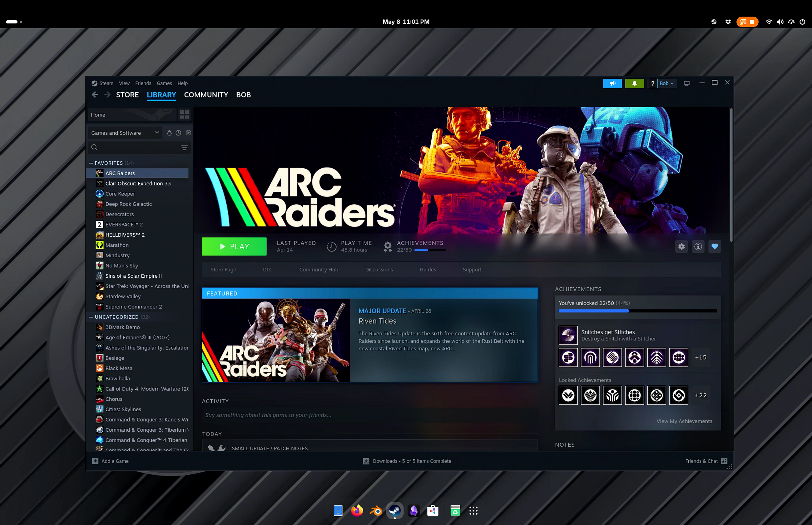Screen dimensions: 812x525
Task: Click the first locked achievement icon
Action: (568, 395)
